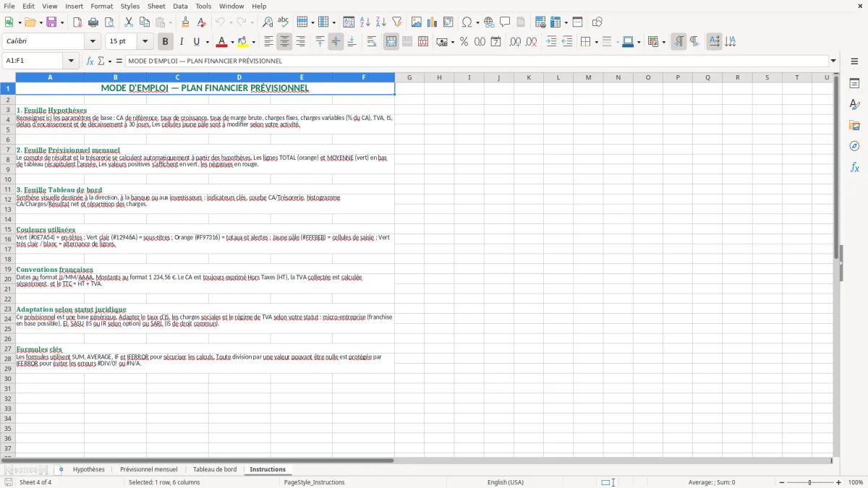Toggle Align Left
868x488 pixels.
coord(268,42)
